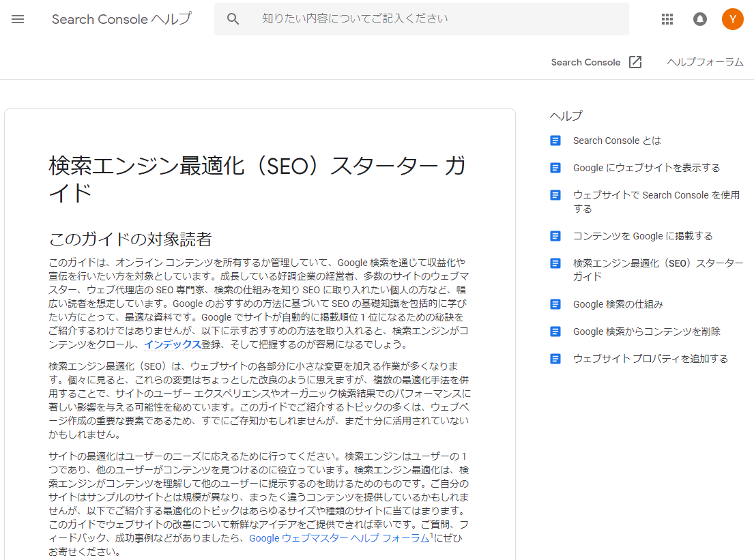The height and width of the screenshot is (560, 754).
Task: Open Google 検索の仕組み article
Action: pyautogui.click(x=618, y=304)
